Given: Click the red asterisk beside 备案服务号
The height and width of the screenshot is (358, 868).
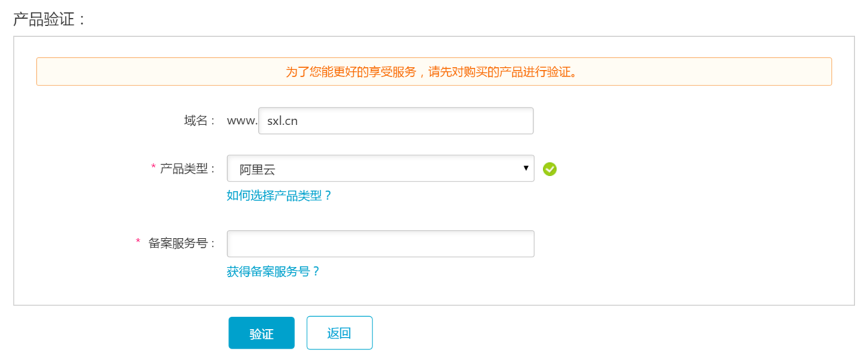Looking at the screenshot, I should (138, 242).
